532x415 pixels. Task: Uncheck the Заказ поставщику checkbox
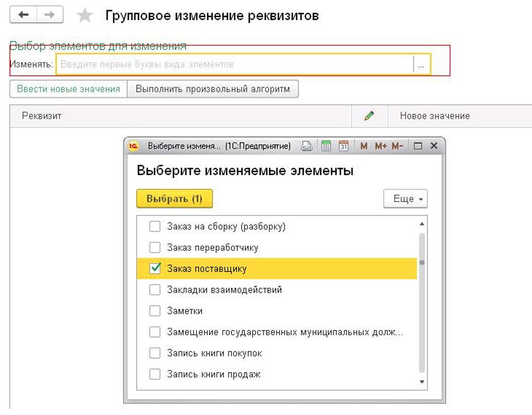(x=155, y=269)
